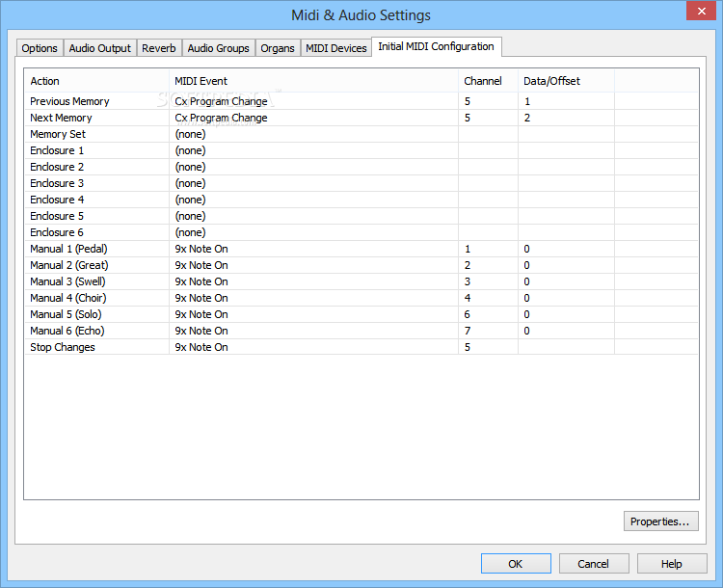Select the Enclosure 6 row
The image size is (723, 588).
[361, 232]
